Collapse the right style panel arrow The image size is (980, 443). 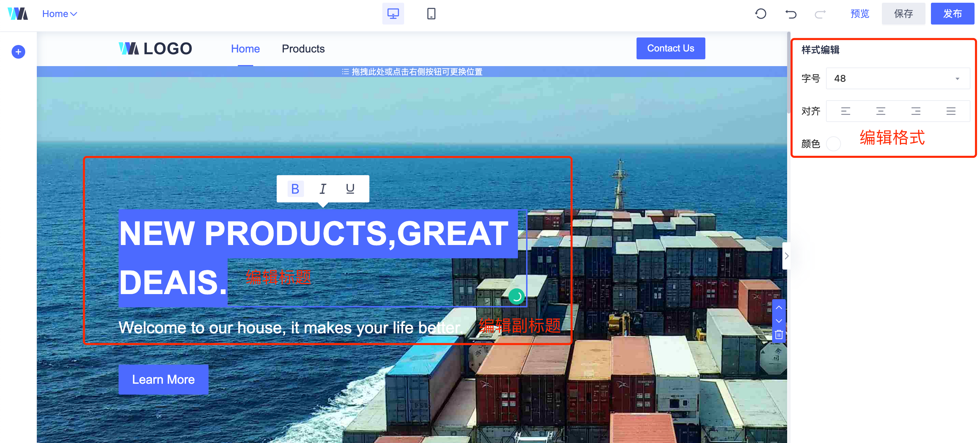[786, 256]
